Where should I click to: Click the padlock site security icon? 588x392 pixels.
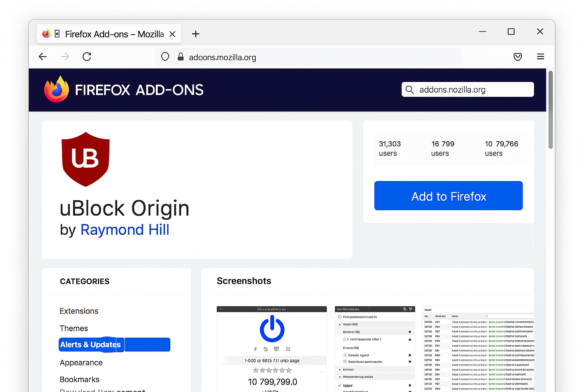click(181, 57)
